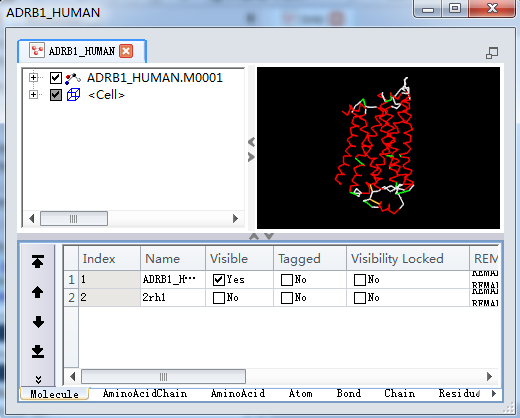Click the table scroll right arrow
Viewport: 520px width, 418px height.
489,377
